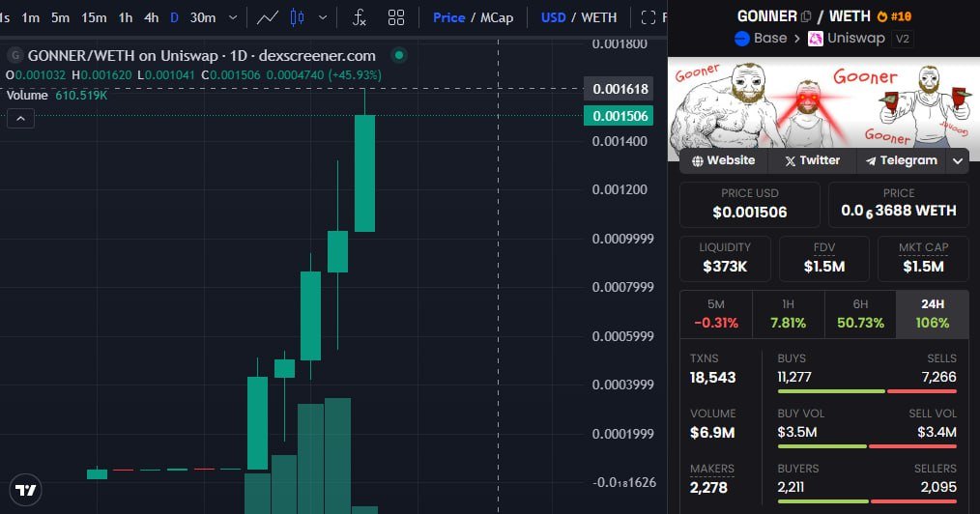
Task: Click the VOLUME $6.9M value
Action: [x=712, y=432]
